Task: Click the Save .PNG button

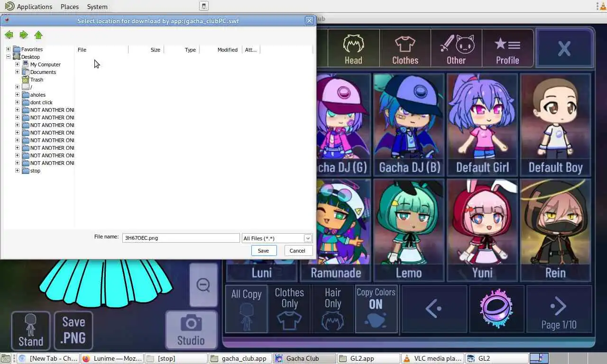Action: tap(74, 330)
